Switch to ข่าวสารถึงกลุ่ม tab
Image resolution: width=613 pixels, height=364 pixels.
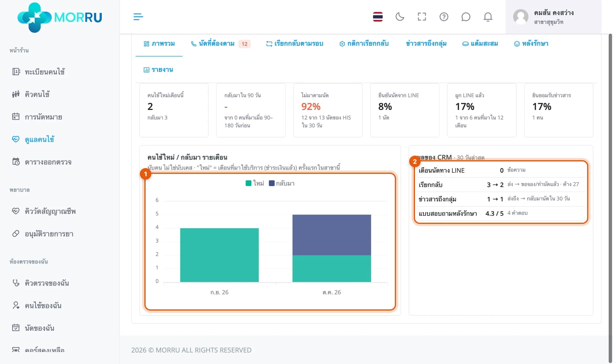pyautogui.click(x=426, y=44)
